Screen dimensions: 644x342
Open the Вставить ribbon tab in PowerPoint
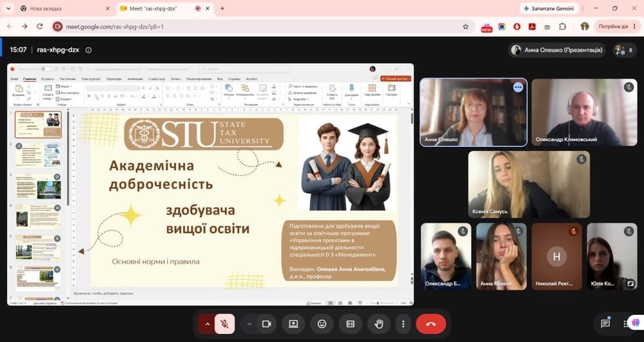coord(48,79)
